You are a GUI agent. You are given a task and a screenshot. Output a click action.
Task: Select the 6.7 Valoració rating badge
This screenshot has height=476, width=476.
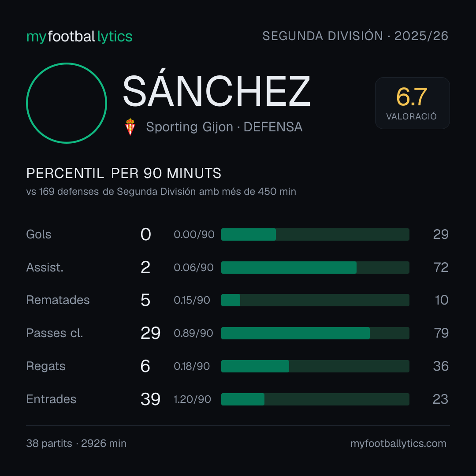412,103
